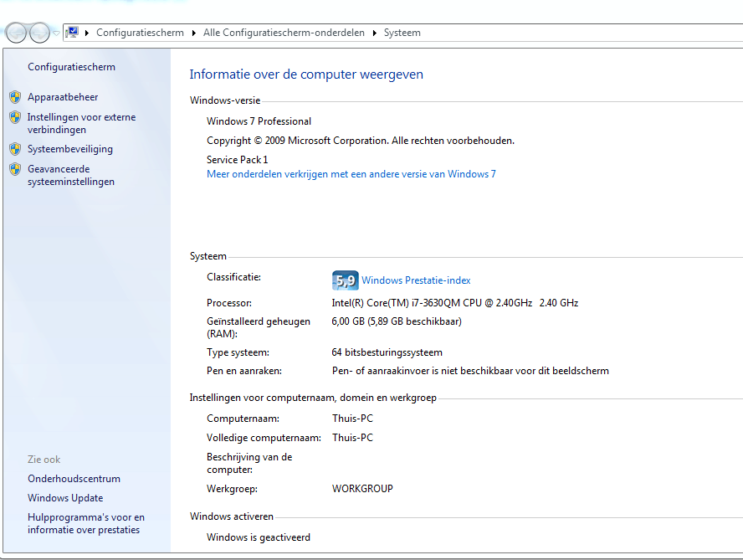Open Apparaatbeheer
This screenshot has height=560, width=743.
coord(63,97)
